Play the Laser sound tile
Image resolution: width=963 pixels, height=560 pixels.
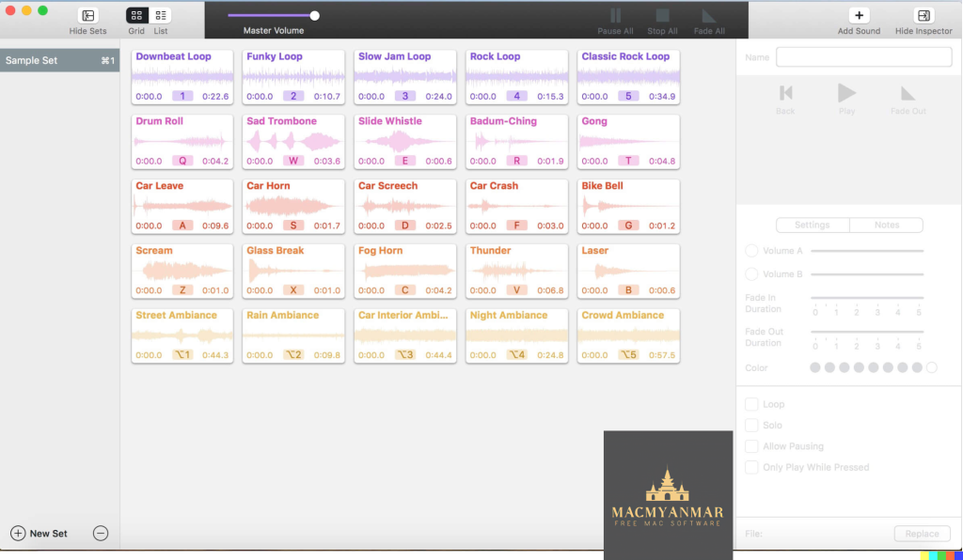click(x=628, y=272)
